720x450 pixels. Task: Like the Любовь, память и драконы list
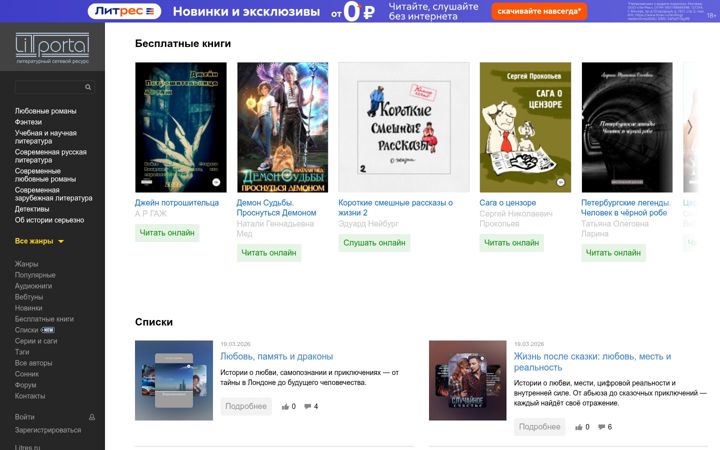pyautogui.click(x=288, y=406)
